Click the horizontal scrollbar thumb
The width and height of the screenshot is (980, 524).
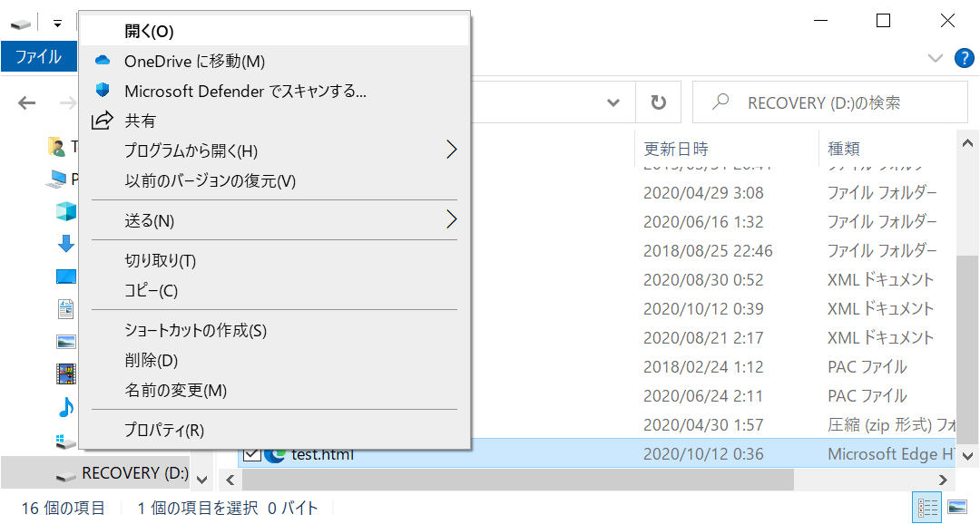(x=517, y=480)
